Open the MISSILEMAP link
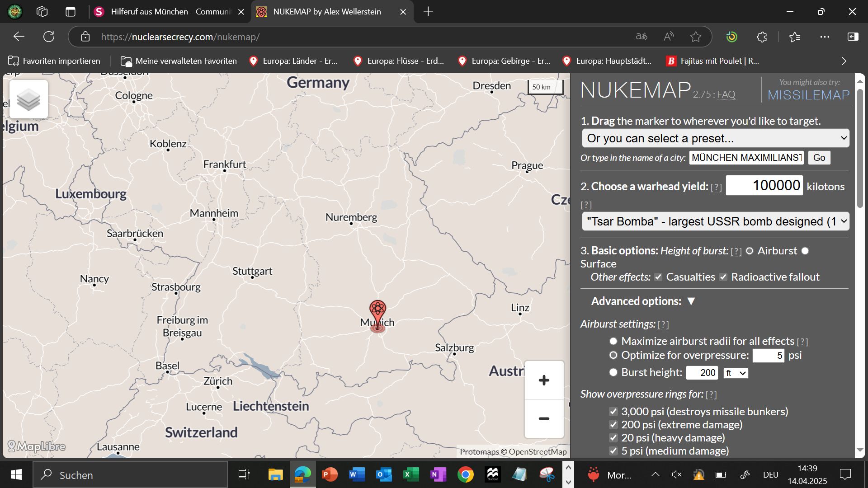The image size is (868, 488). coord(808,95)
